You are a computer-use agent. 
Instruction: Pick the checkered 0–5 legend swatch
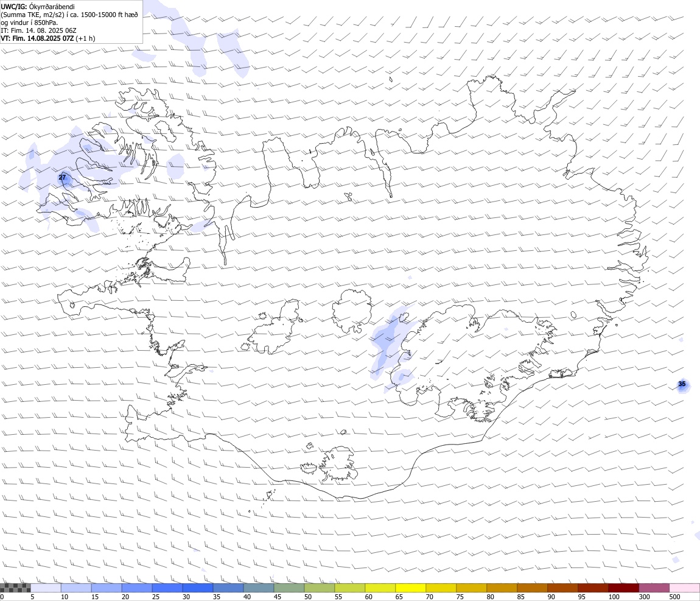[x=15, y=588]
